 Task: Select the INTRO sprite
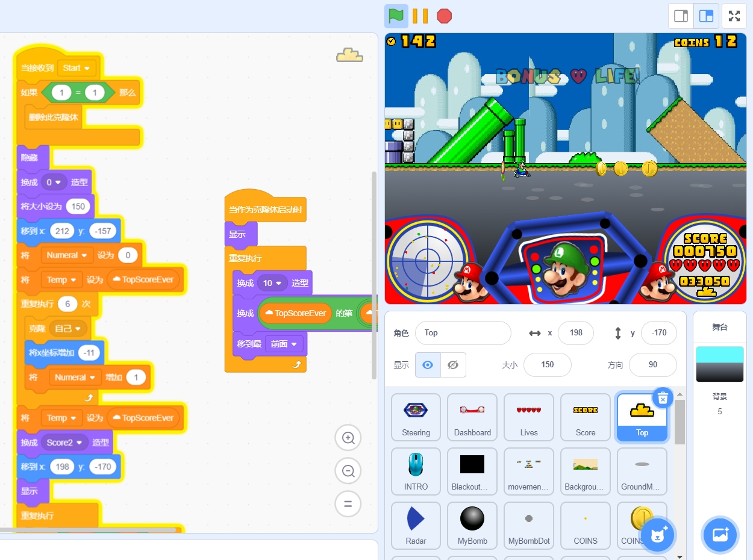tap(416, 472)
